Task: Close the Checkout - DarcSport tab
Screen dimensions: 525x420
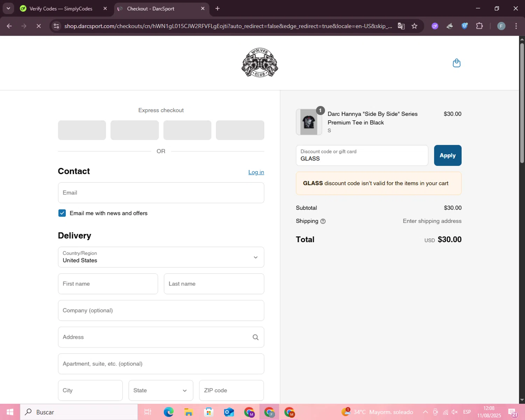Action: [x=203, y=8]
